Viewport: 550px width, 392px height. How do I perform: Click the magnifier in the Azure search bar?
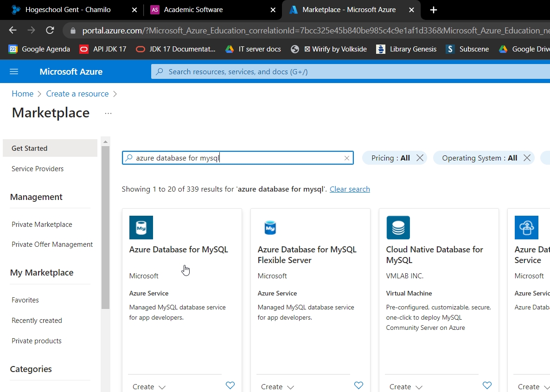[x=160, y=71]
